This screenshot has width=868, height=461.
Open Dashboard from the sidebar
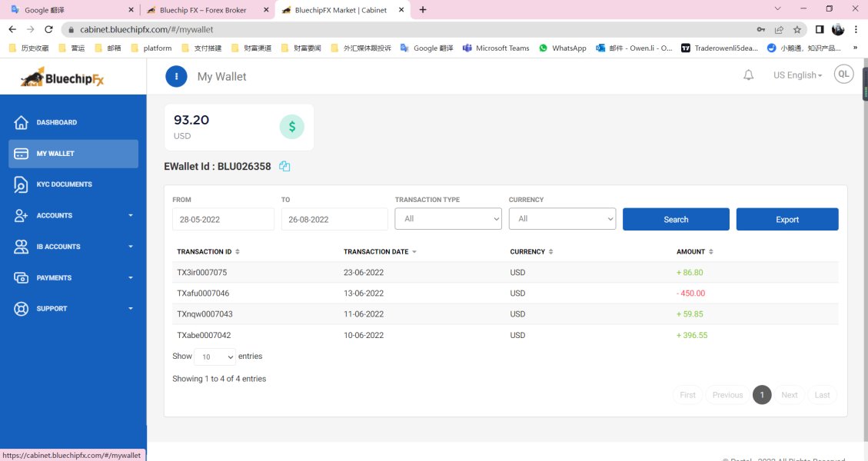(x=56, y=122)
